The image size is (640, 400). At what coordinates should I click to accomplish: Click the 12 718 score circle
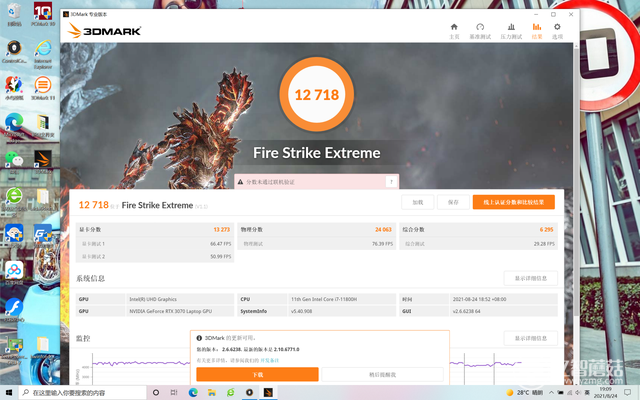316,94
